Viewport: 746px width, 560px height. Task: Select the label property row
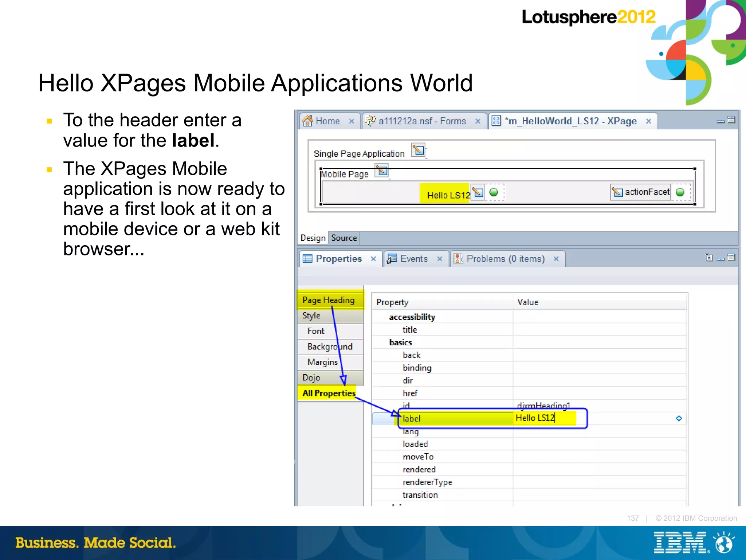coord(529,418)
